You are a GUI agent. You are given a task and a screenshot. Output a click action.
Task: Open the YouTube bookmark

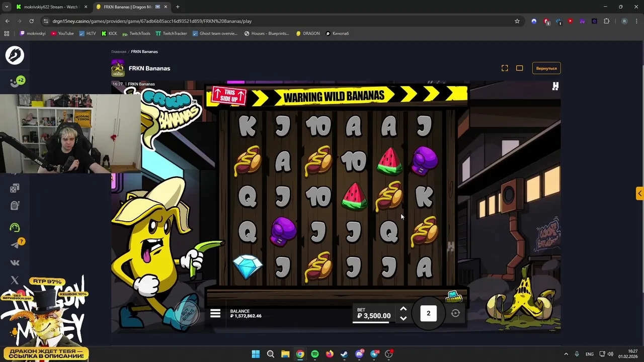point(62,34)
